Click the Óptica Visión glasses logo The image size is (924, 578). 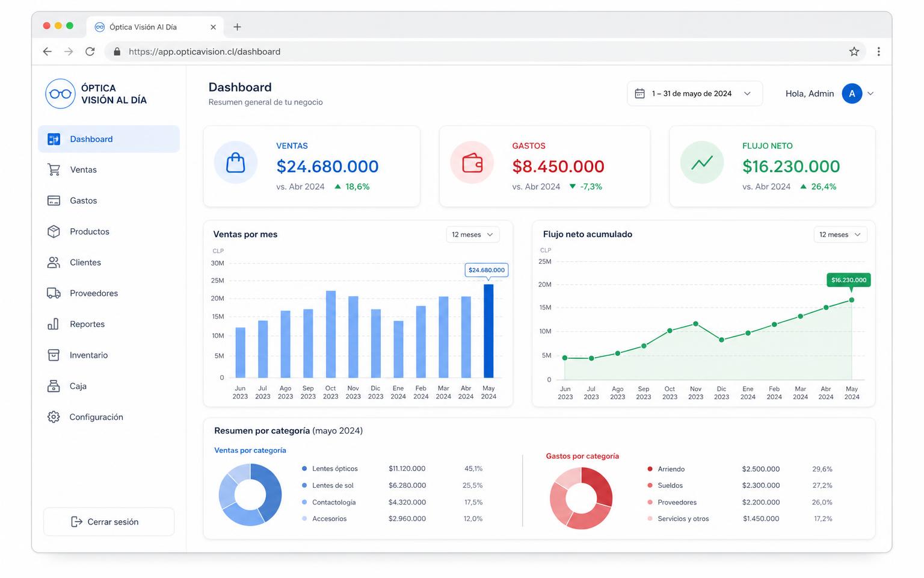click(60, 94)
